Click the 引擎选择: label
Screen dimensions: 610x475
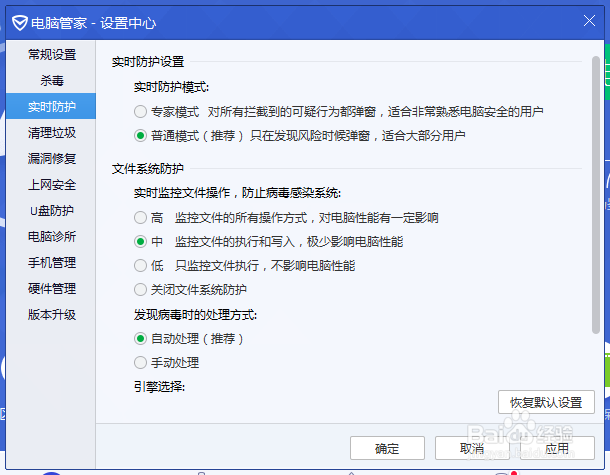point(159,386)
